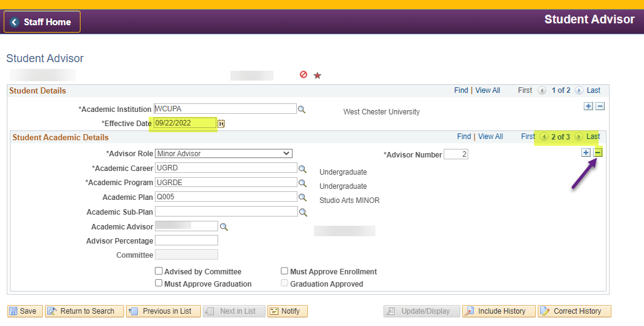Click View All in Student Details header
The width and height of the screenshot is (644, 326).
487,90
